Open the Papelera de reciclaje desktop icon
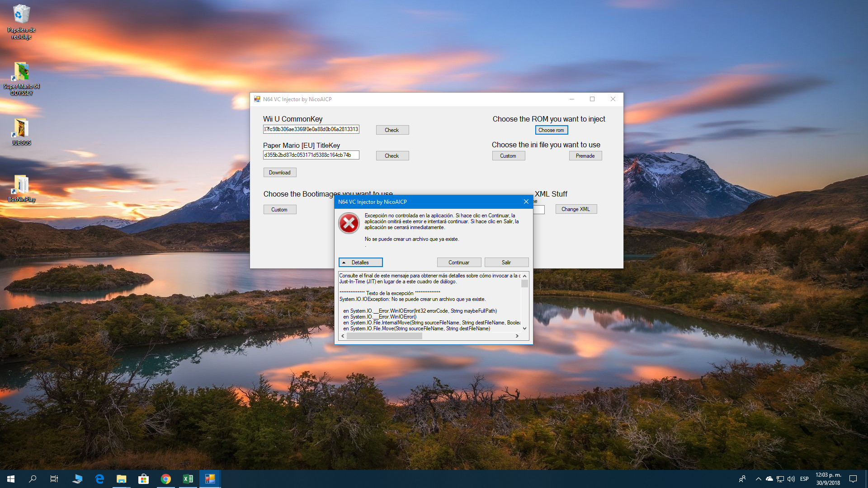The width and height of the screenshot is (868, 488). [21, 22]
